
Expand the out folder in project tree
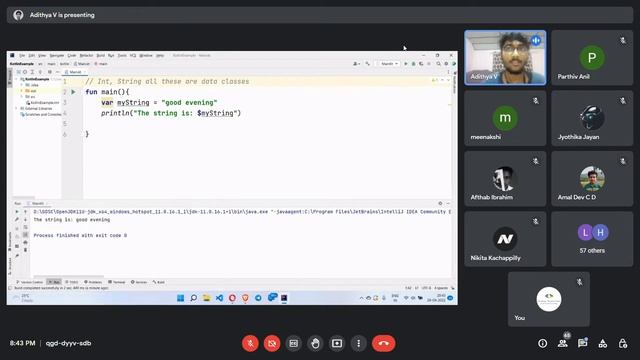click(x=22, y=91)
